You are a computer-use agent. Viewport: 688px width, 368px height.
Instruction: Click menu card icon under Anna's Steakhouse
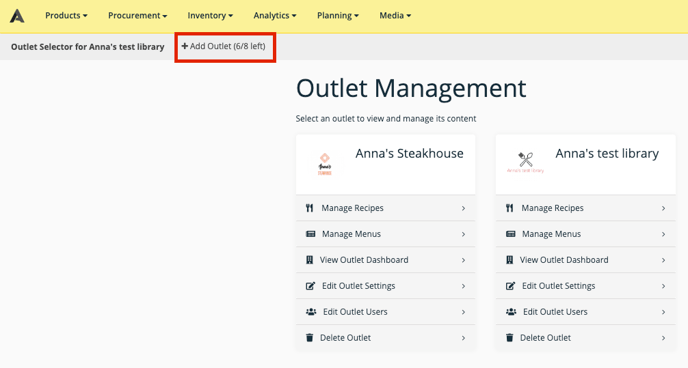(310, 234)
